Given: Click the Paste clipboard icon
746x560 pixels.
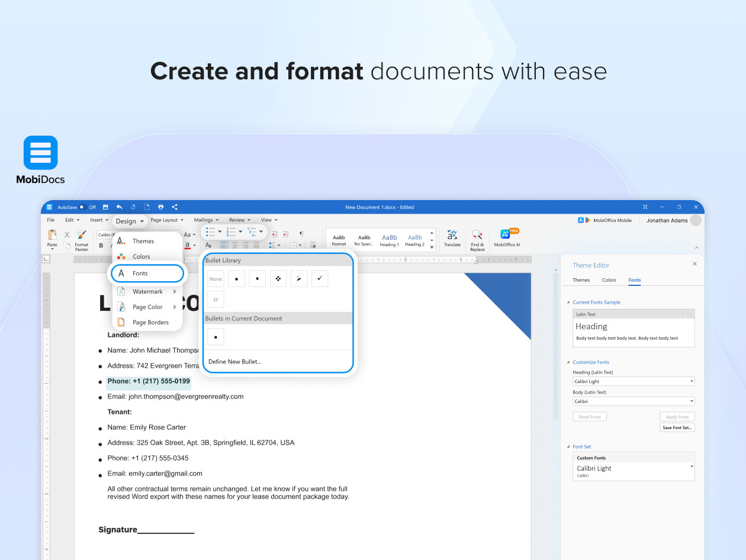Looking at the screenshot, I should coord(53,235).
